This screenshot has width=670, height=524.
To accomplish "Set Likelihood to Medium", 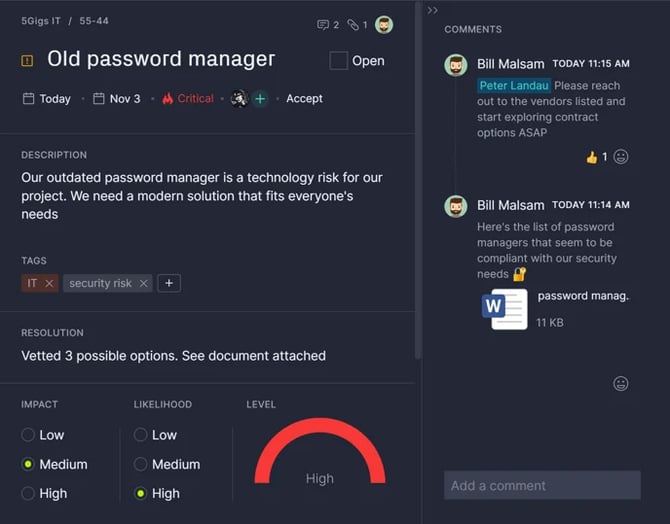I will pos(141,464).
